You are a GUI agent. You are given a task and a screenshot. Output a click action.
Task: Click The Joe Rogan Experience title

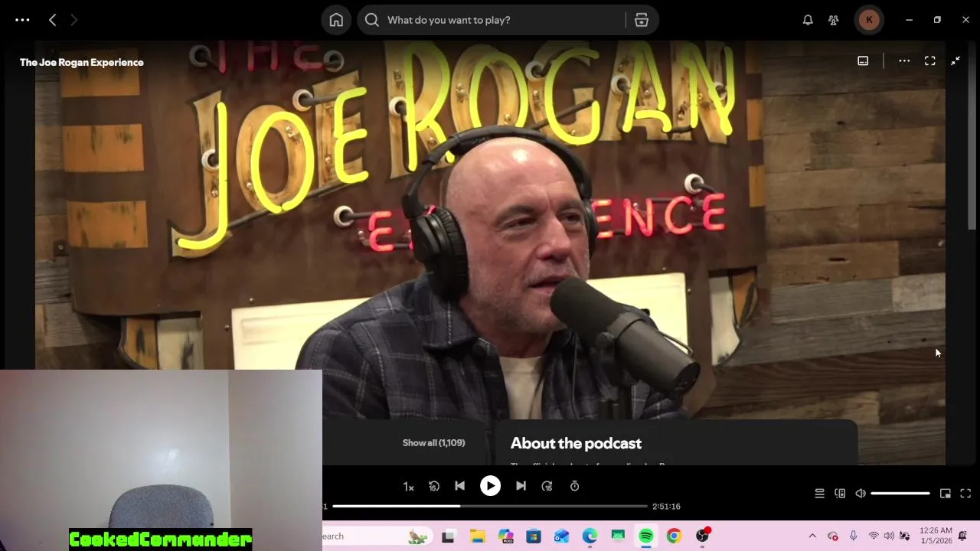click(x=82, y=62)
